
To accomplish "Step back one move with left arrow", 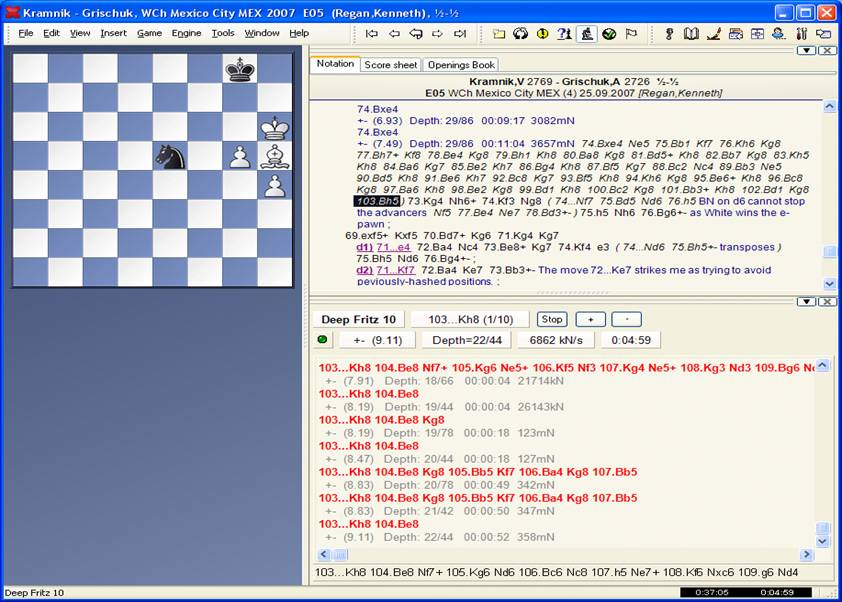I will [394, 33].
